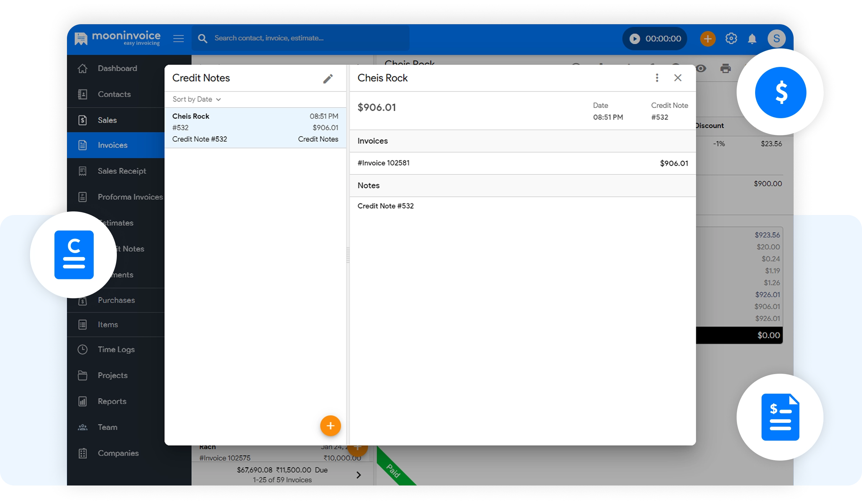Image resolution: width=862 pixels, height=504 pixels.
Task: Start the 00:00:00 timer play button
Action: [634, 38]
